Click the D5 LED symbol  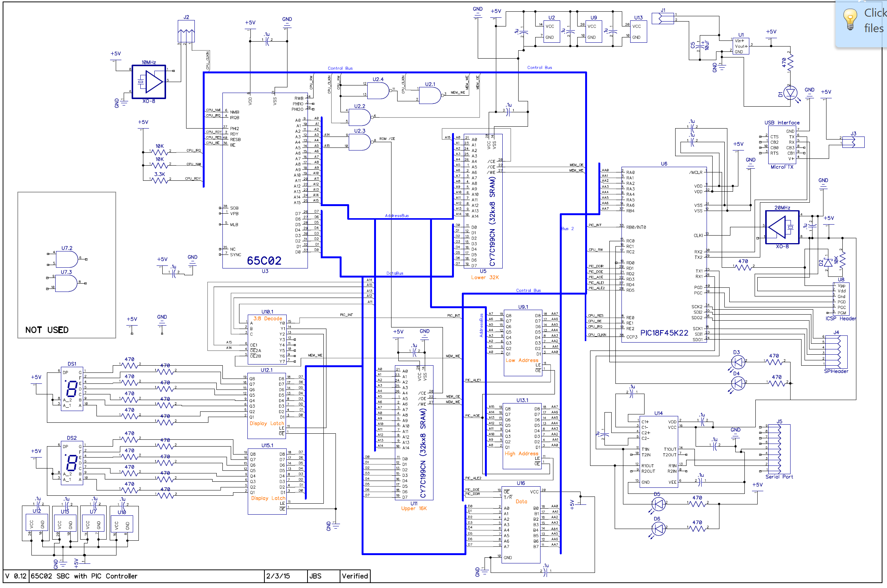coord(659,504)
